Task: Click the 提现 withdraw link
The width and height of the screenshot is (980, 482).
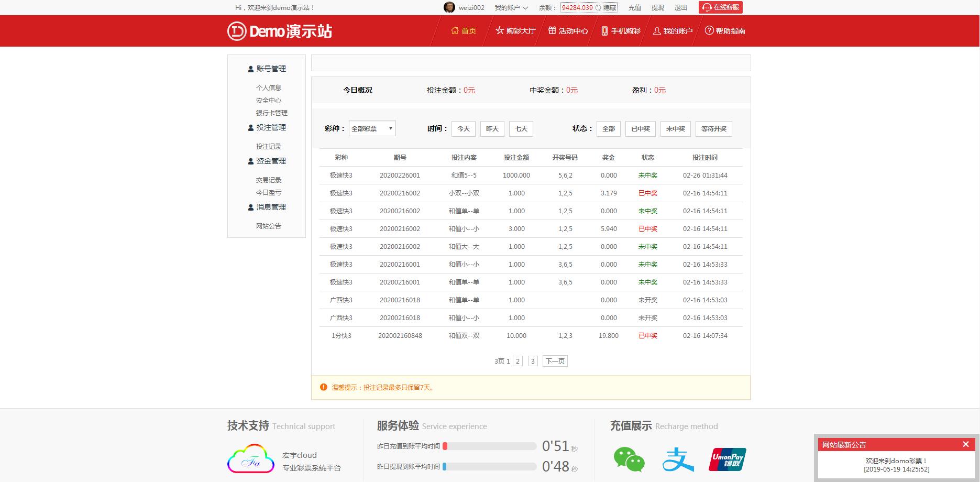Action: (x=658, y=8)
